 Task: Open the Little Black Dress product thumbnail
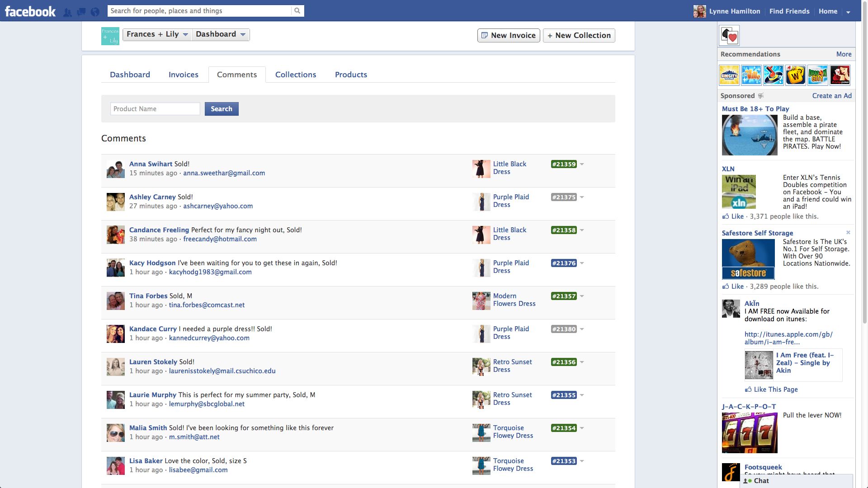click(x=481, y=169)
